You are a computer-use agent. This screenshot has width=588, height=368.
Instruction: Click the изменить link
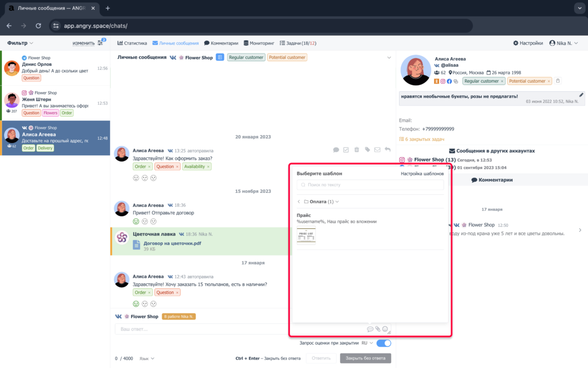83,43
